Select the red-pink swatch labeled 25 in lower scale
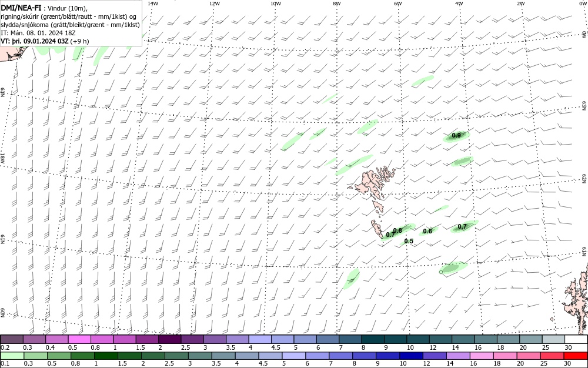Screen dimensions: 588x368 point(552,356)
